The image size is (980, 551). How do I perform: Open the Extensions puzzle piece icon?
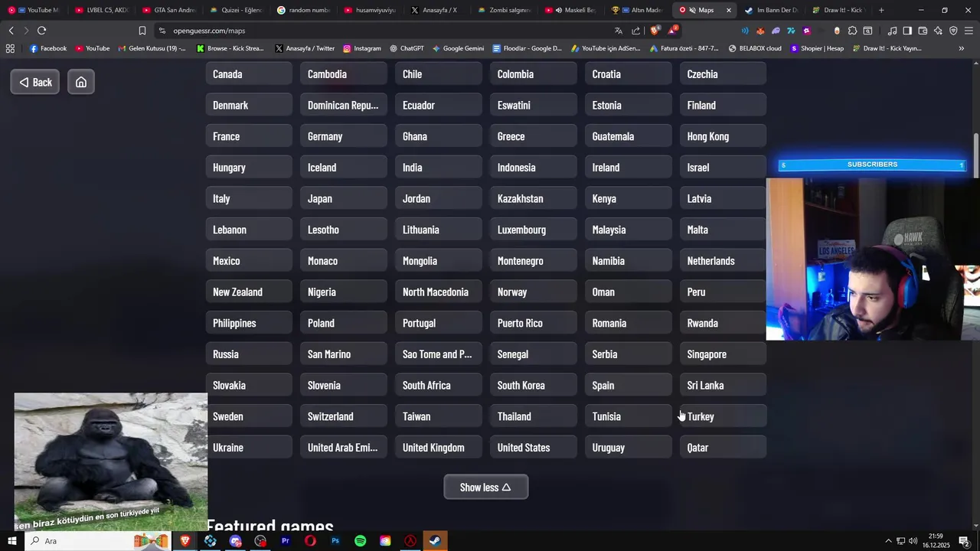tap(852, 31)
